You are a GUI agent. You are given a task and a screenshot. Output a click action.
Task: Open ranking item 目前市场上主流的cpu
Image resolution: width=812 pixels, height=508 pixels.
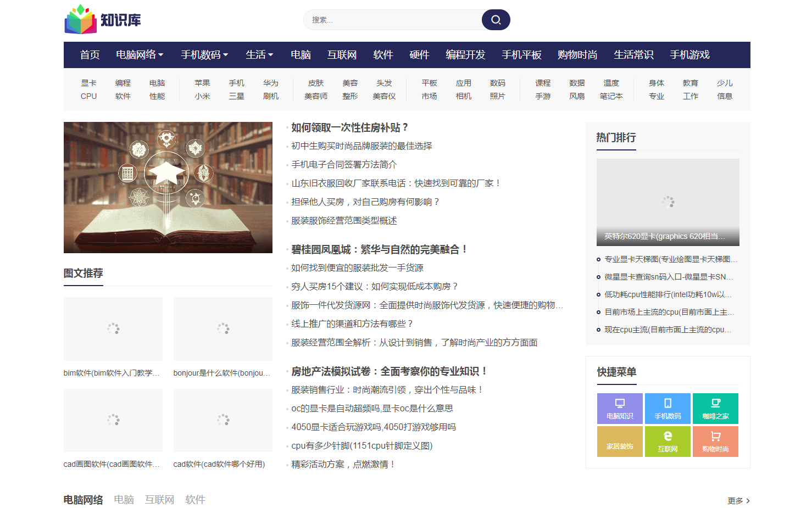point(669,312)
